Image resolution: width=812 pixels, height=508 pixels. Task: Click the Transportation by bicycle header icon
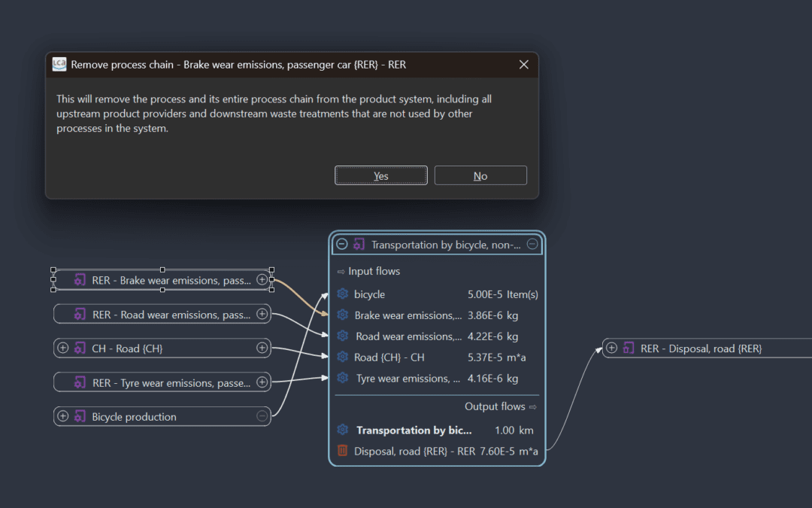pos(359,245)
